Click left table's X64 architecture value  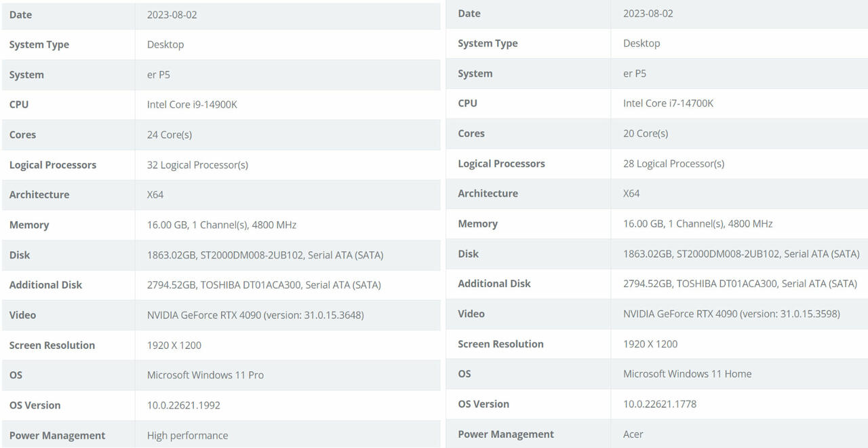click(x=155, y=195)
